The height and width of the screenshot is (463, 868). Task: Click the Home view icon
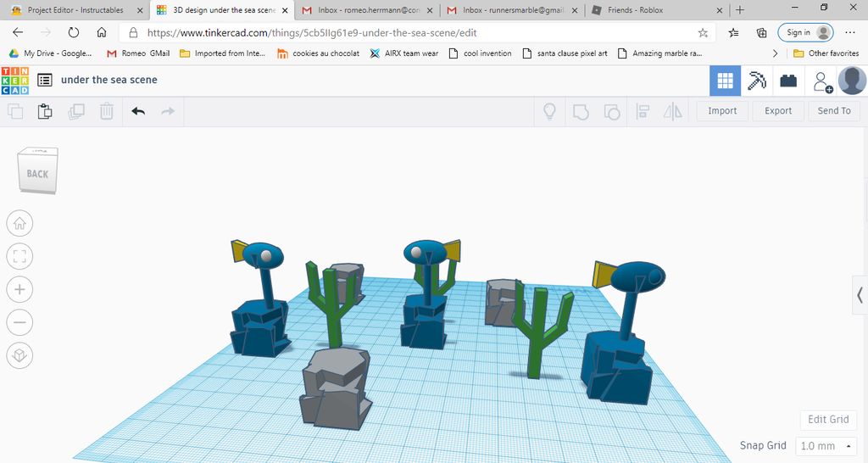tap(19, 224)
